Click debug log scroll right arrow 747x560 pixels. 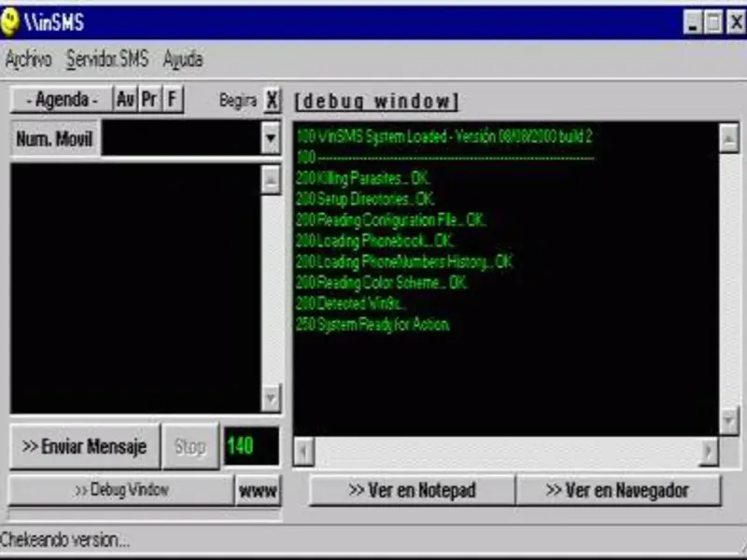709,451
